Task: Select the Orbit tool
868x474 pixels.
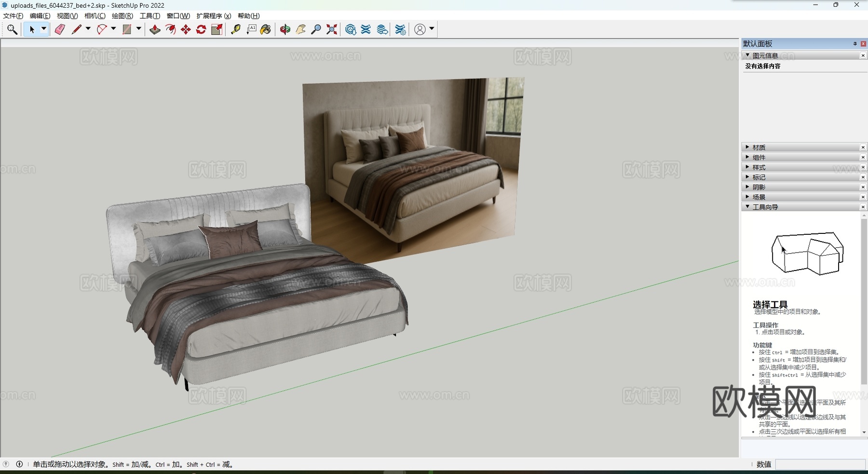Action: pos(285,29)
